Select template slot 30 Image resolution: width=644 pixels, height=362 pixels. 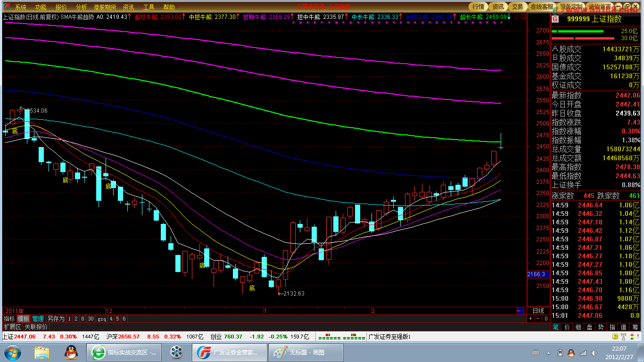[x=91, y=319]
